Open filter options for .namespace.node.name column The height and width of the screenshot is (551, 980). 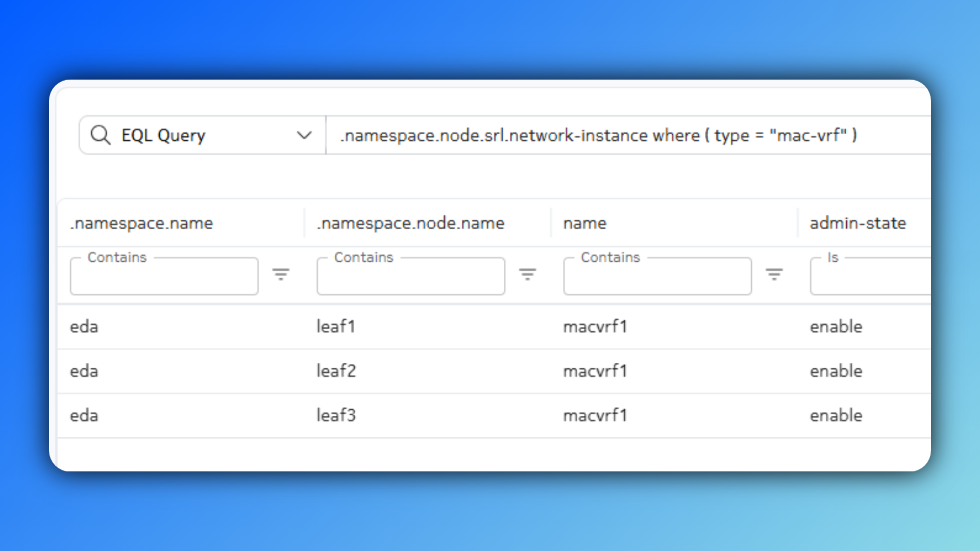[528, 275]
